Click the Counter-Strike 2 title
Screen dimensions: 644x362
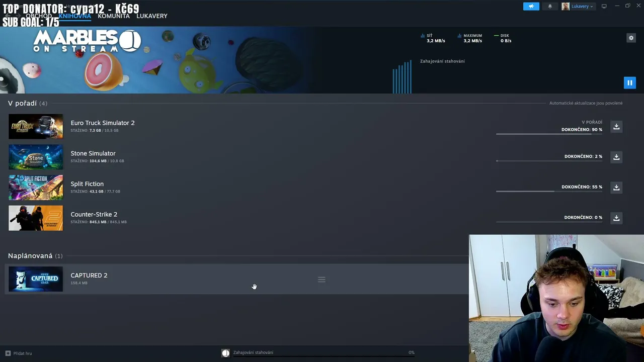point(94,214)
